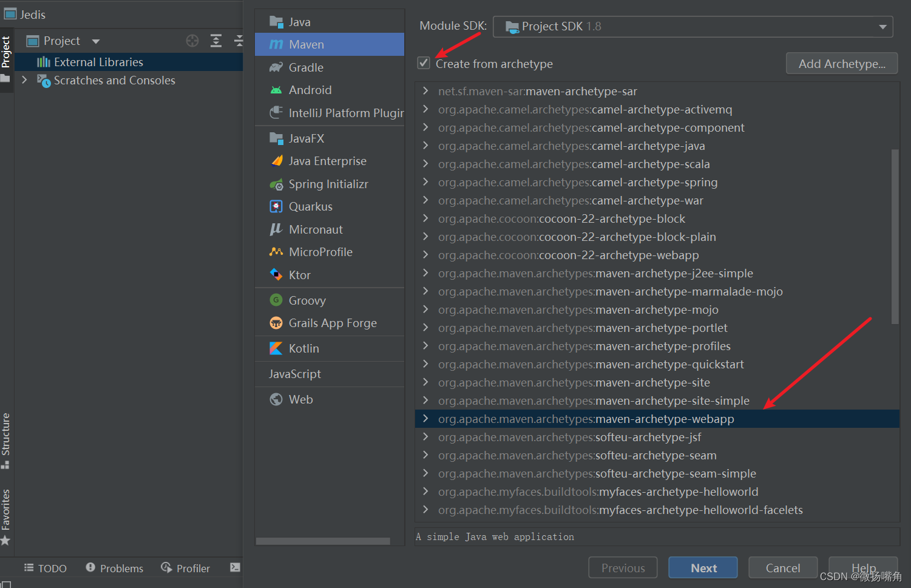Click the Spring Initializr icon

276,184
